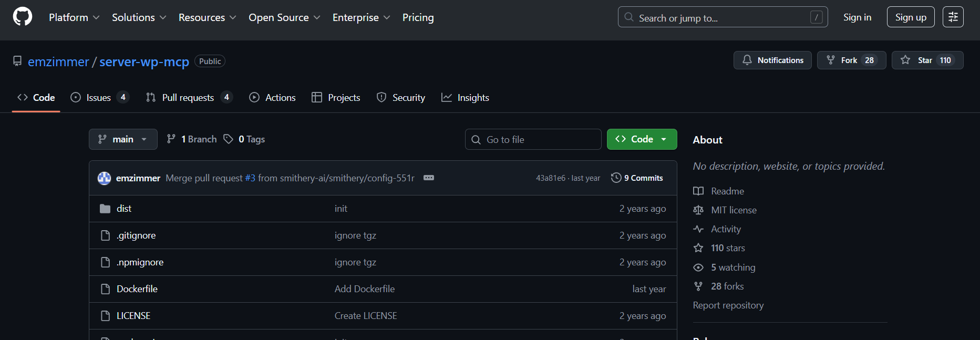Switch to the Pull requests tab
The width and height of the screenshot is (980, 340).
(x=189, y=98)
